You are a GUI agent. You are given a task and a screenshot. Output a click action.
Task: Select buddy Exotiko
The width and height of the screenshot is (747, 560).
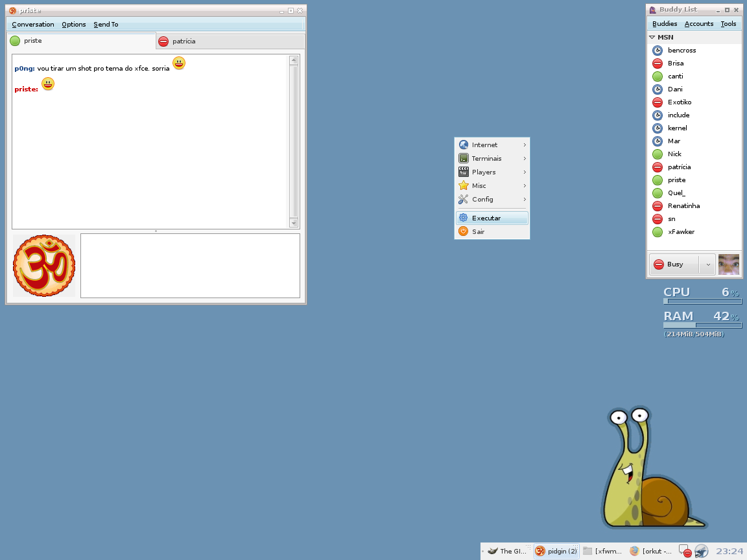click(694, 102)
